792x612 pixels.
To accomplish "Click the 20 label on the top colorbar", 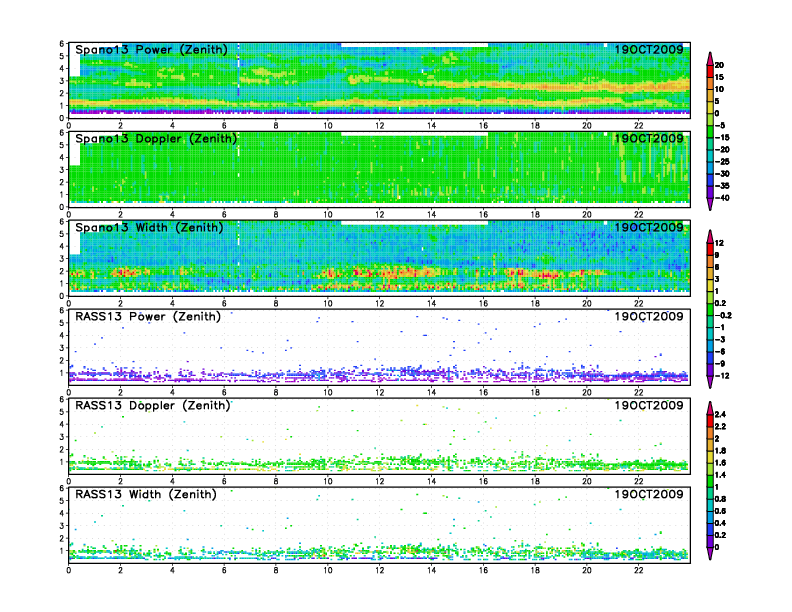I will click(x=719, y=65).
